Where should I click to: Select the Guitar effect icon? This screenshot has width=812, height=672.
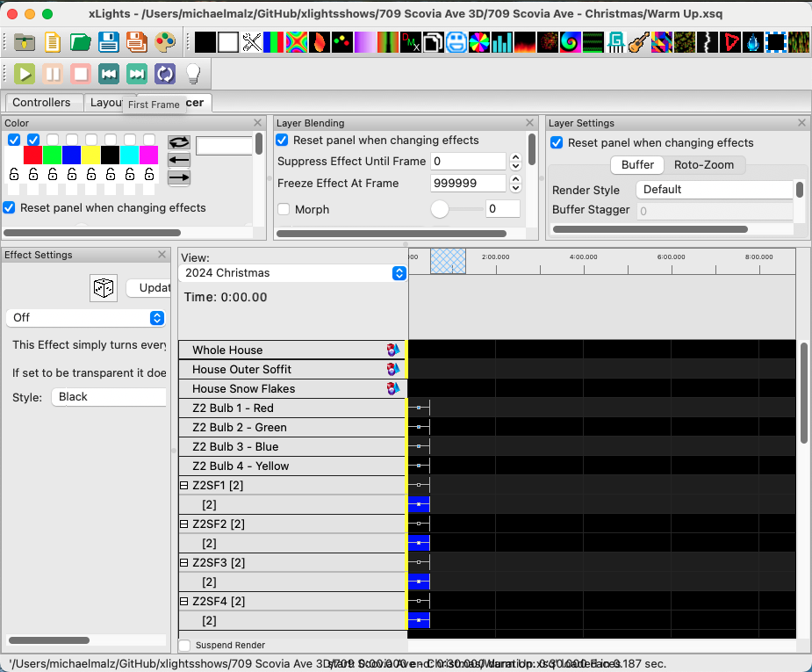click(x=638, y=42)
